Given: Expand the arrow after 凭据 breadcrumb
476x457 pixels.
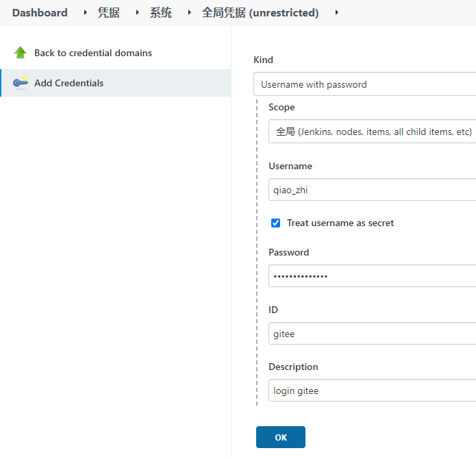Looking at the screenshot, I should pyautogui.click(x=137, y=12).
